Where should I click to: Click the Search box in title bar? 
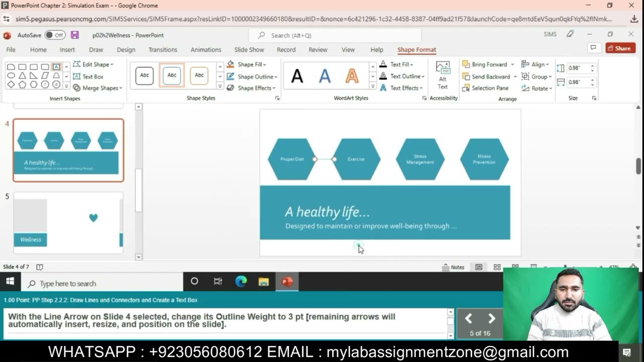click(335, 35)
